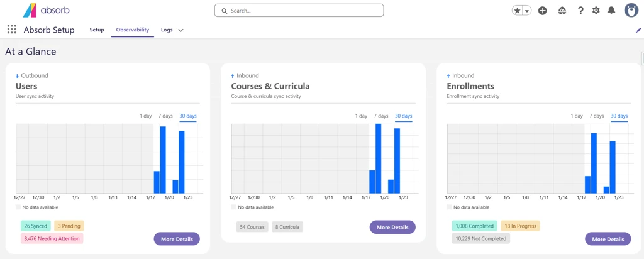Screen dimensions: 644x259
Task: Open the Help question mark icon
Action: (580, 11)
